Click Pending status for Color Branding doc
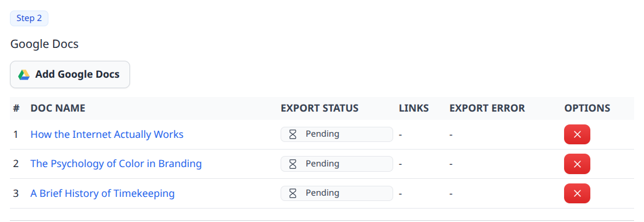The image size is (644, 222). (337, 164)
